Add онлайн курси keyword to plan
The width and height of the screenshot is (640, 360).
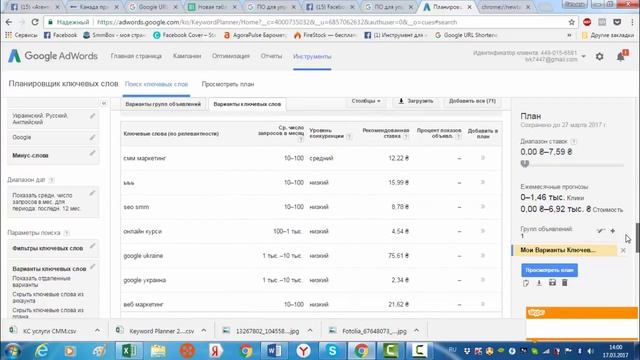point(483,231)
